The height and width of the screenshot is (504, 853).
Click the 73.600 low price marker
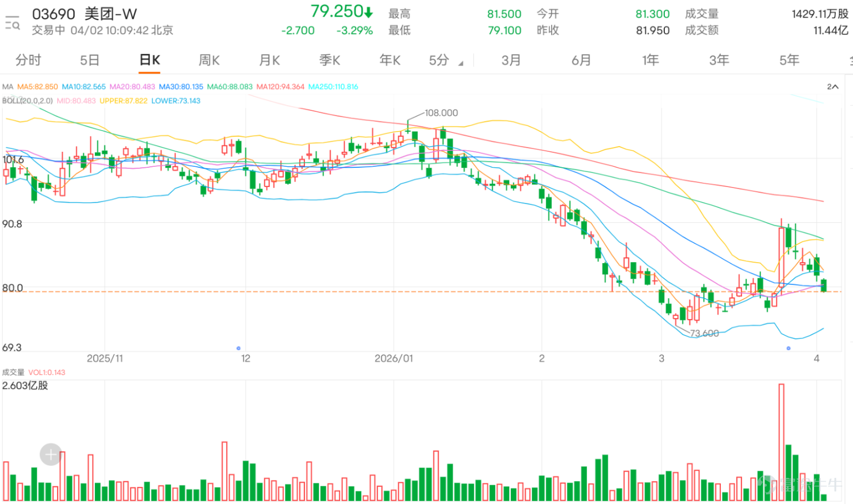click(704, 334)
